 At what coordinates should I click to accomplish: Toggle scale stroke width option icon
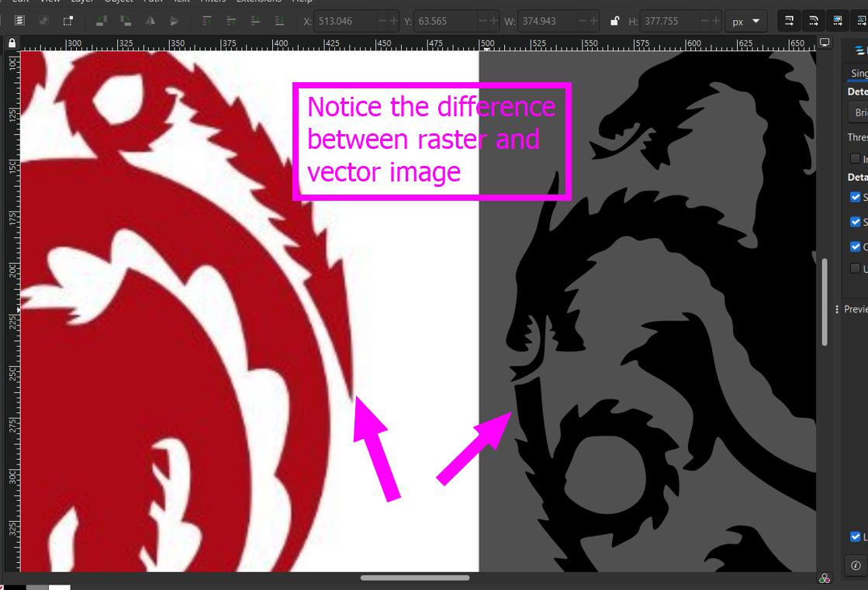coord(790,21)
